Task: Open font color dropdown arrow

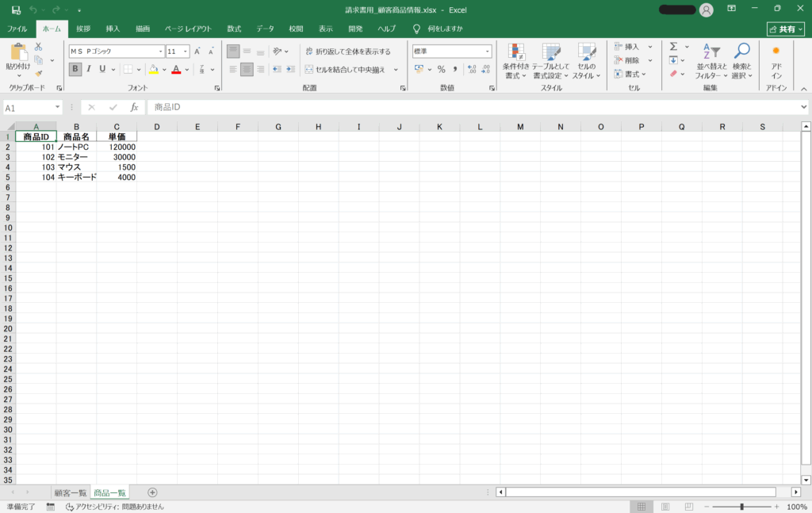Action: (187, 69)
